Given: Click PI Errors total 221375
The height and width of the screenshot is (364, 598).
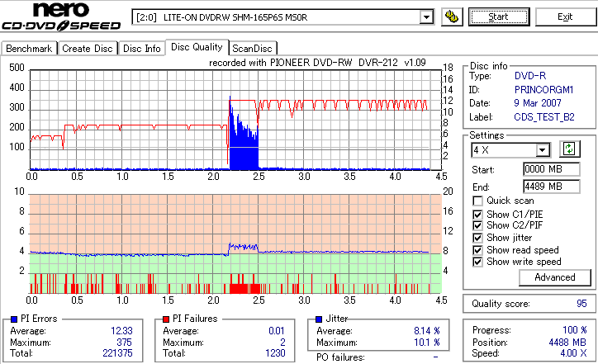Looking at the screenshot, I should coord(117,353).
